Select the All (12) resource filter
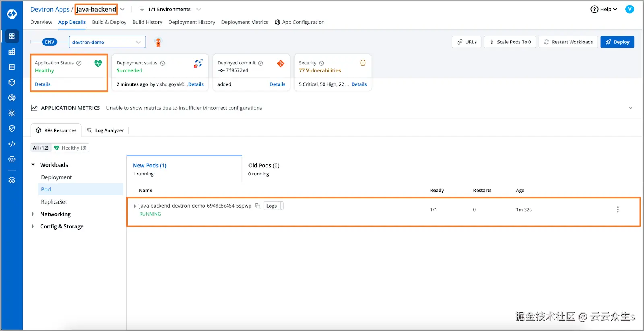 (x=41, y=148)
